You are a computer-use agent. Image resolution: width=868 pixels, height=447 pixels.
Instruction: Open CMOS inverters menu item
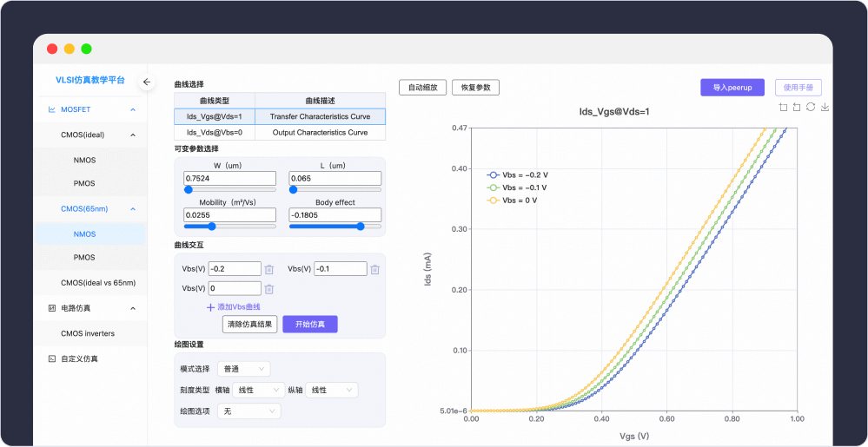pos(87,333)
